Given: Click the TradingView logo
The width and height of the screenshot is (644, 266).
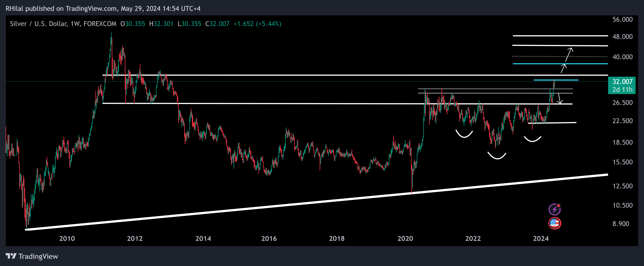Looking at the screenshot, I should [x=32, y=256].
